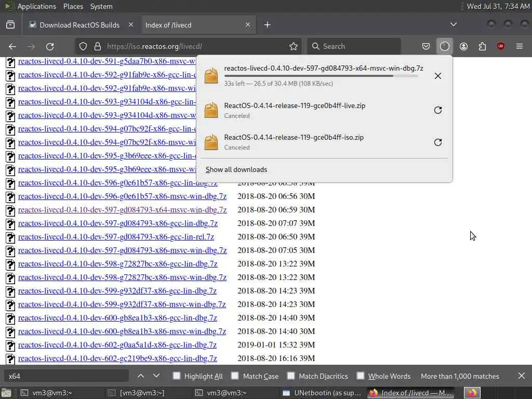The width and height of the screenshot is (532, 399).
Task: Enable Match Case checkbox
Action: pyautogui.click(x=235, y=376)
